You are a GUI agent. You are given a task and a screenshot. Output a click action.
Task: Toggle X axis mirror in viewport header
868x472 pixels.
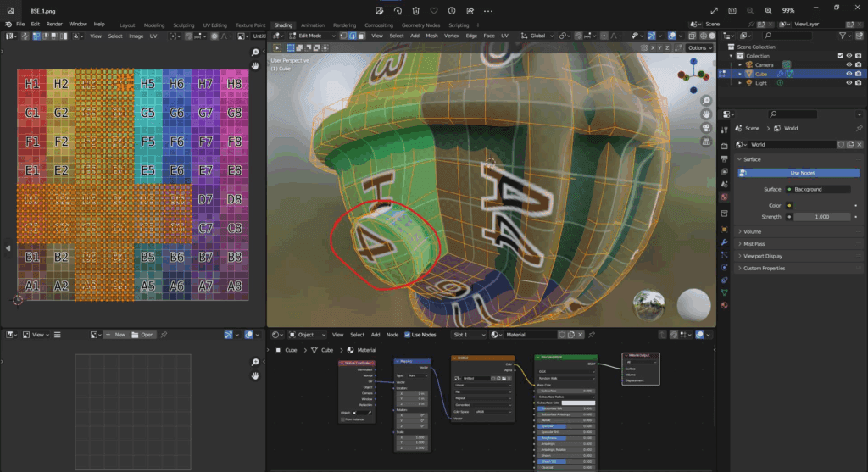pos(653,48)
